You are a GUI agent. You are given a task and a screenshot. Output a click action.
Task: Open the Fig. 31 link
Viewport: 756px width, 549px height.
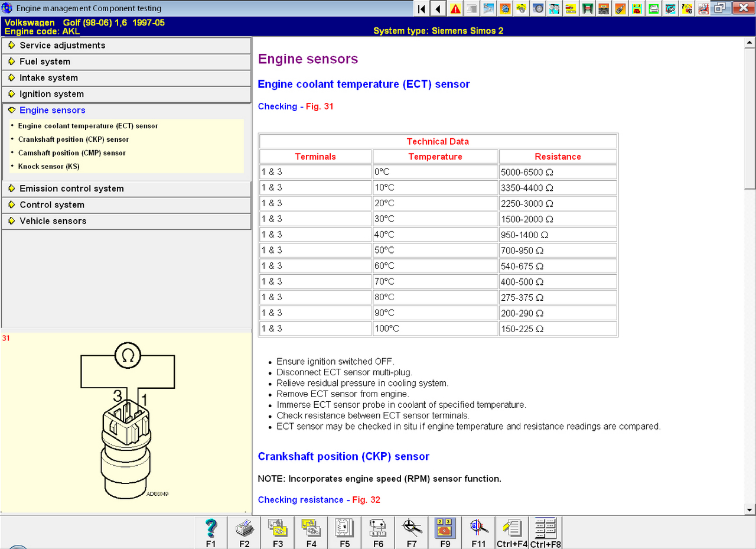click(x=320, y=106)
